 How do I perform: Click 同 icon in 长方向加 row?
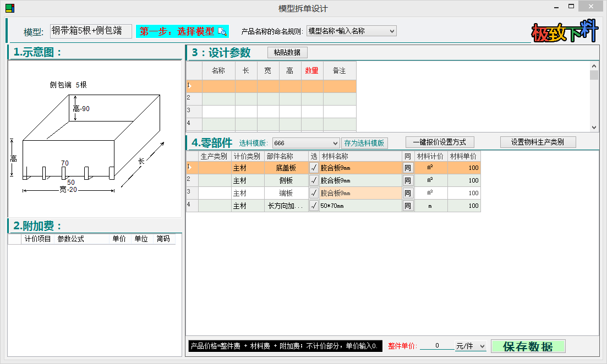(x=408, y=206)
